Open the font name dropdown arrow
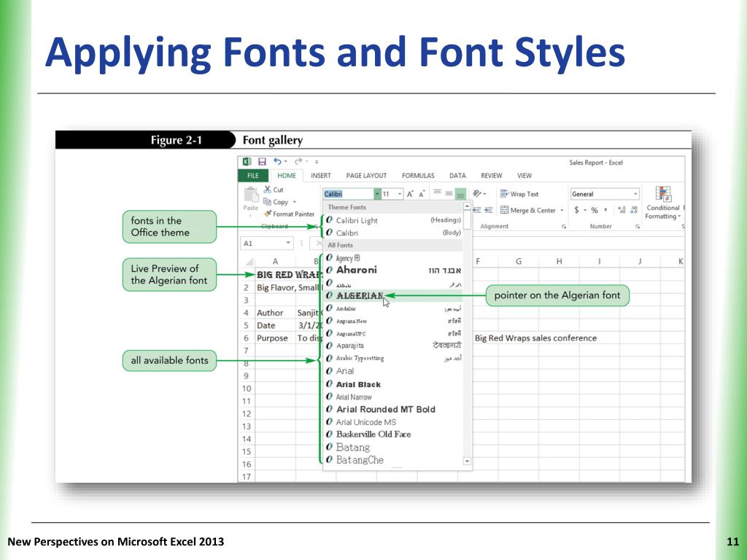Image resolution: width=747 pixels, height=560 pixels. [377, 194]
